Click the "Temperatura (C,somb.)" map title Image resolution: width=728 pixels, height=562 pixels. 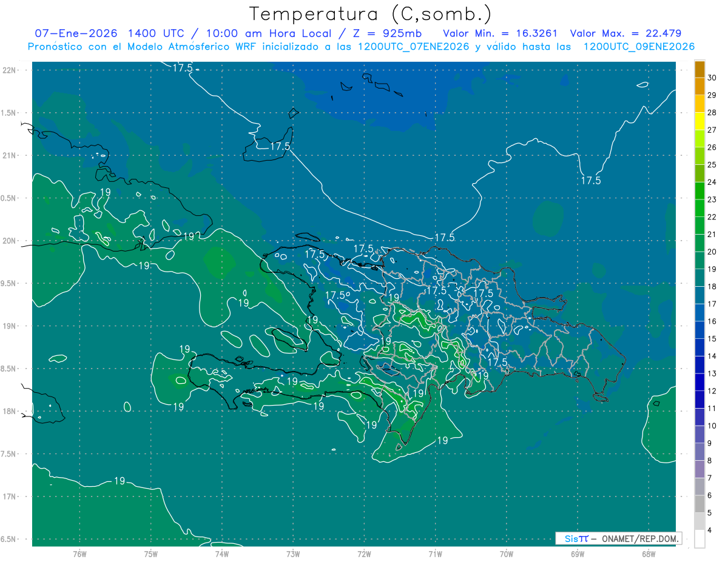pyautogui.click(x=370, y=14)
